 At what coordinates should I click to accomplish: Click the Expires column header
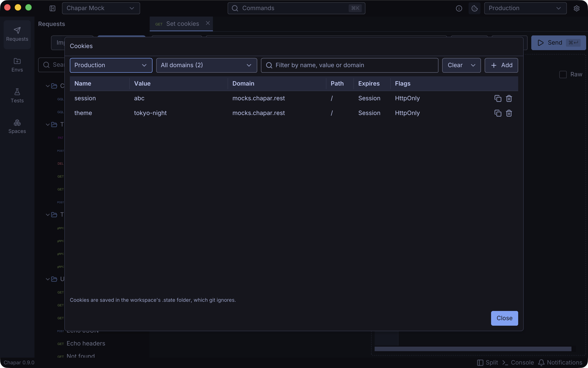click(369, 83)
